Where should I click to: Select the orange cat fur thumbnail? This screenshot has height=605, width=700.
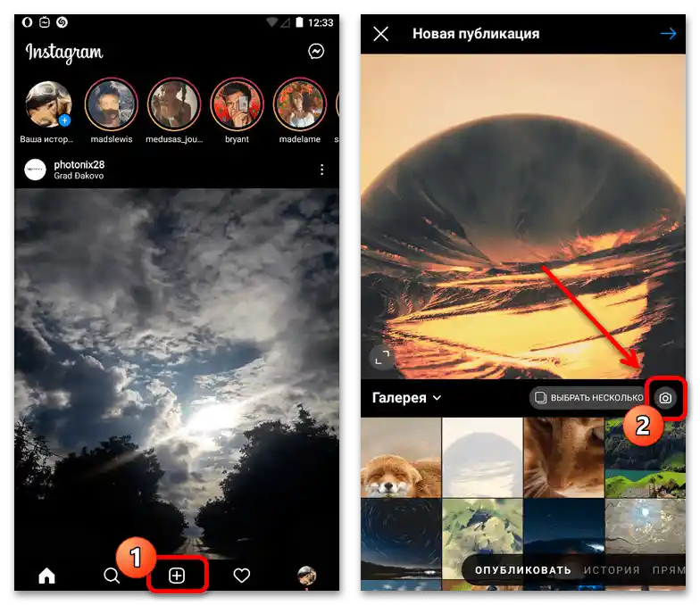click(564, 458)
